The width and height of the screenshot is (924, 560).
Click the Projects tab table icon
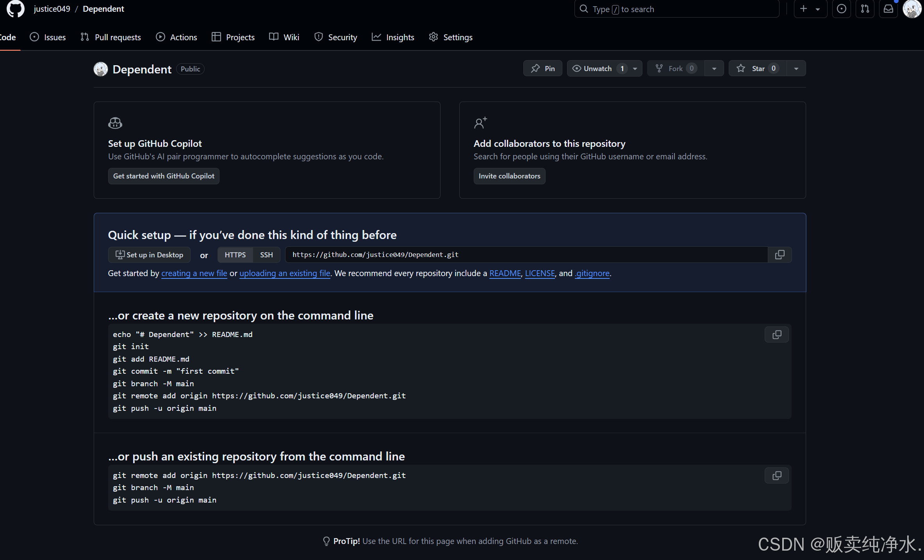pyautogui.click(x=216, y=37)
